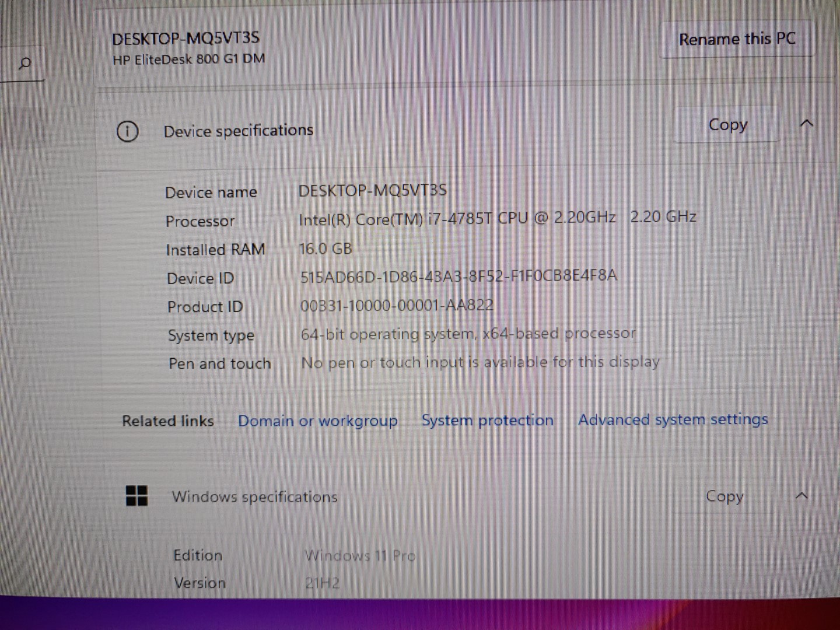Click the Product ID label
840x630 pixels.
pyautogui.click(x=205, y=307)
